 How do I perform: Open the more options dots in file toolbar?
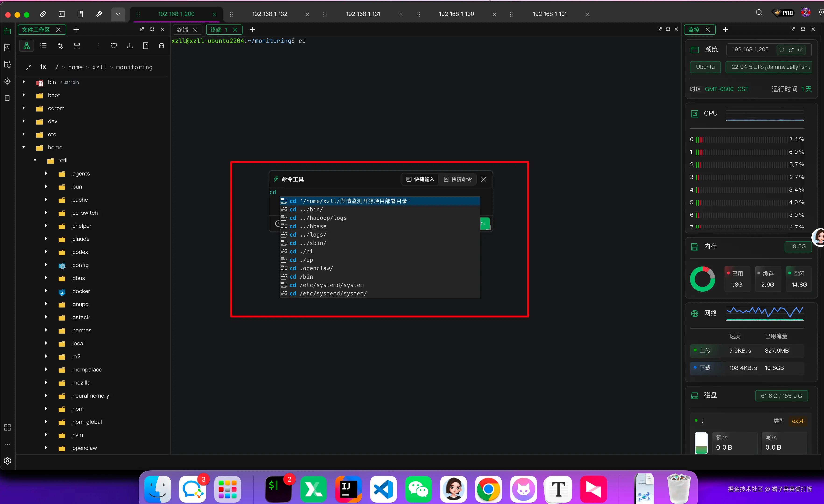point(98,46)
